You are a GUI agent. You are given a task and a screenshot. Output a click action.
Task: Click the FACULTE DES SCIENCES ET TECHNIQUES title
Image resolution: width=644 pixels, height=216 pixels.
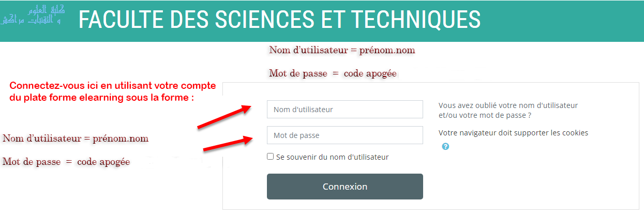click(x=279, y=20)
